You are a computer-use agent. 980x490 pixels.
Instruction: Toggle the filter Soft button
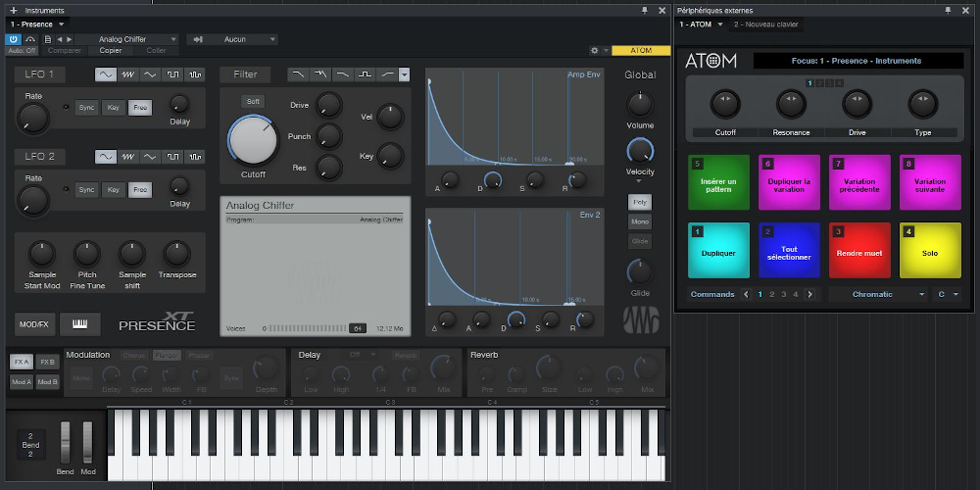pos(253,101)
